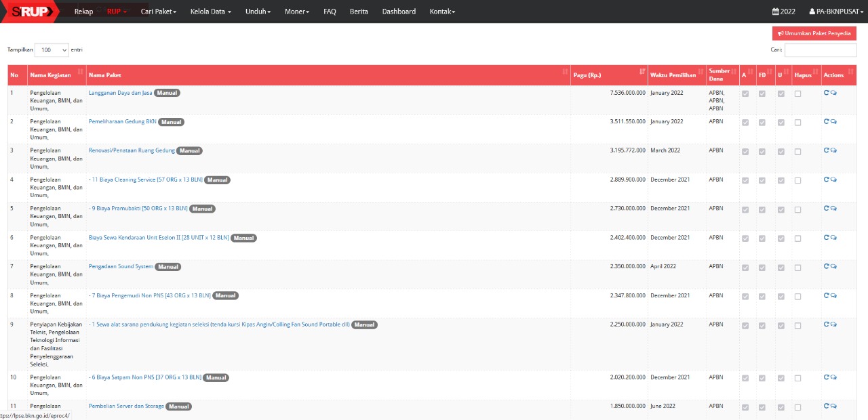The image size is (868, 420).
Task: Select the 2022 year calendar picker
Action: (x=784, y=12)
